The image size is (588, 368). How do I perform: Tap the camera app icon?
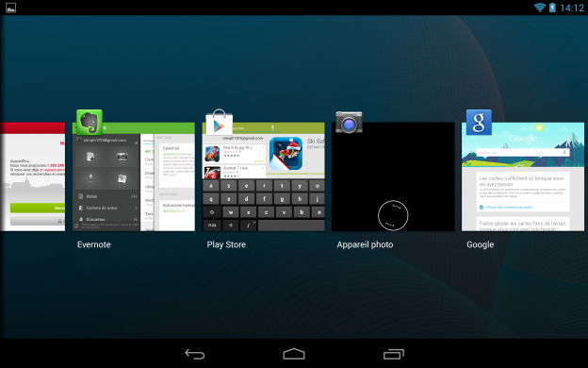click(x=349, y=122)
